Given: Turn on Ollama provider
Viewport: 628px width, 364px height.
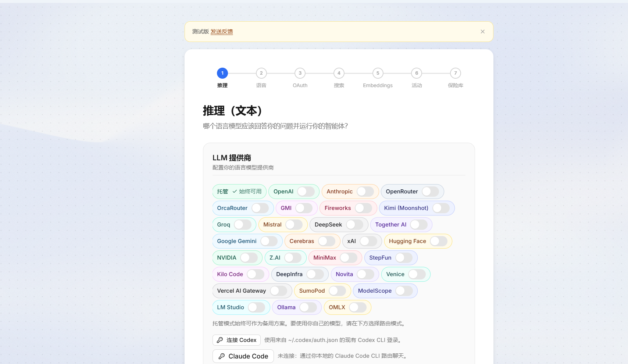Looking at the screenshot, I should pyautogui.click(x=308, y=307).
